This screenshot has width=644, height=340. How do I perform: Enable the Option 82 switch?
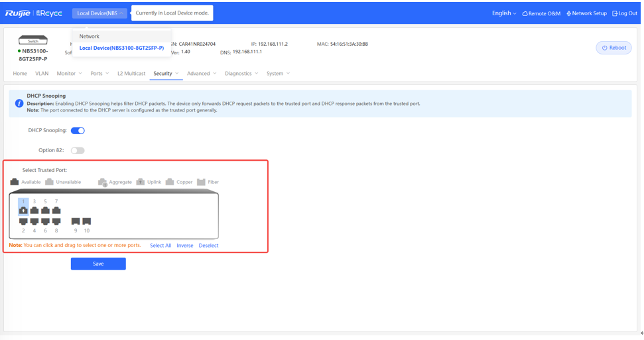click(x=78, y=151)
